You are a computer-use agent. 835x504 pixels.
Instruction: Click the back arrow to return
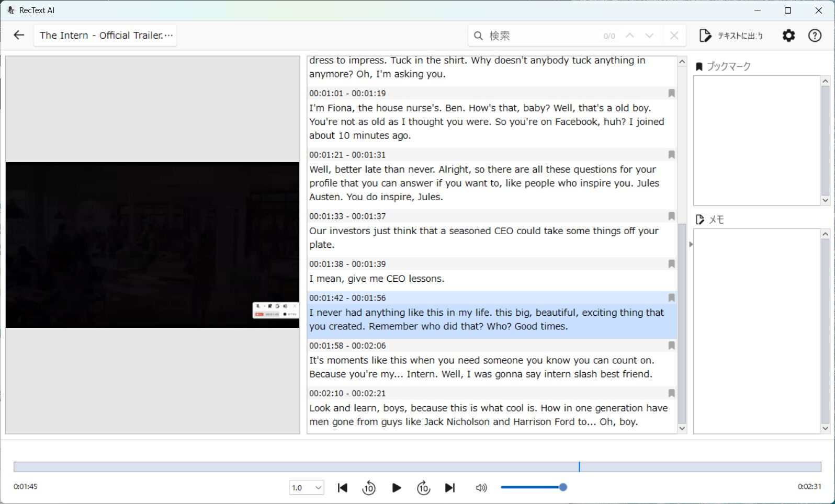(x=19, y=35)
